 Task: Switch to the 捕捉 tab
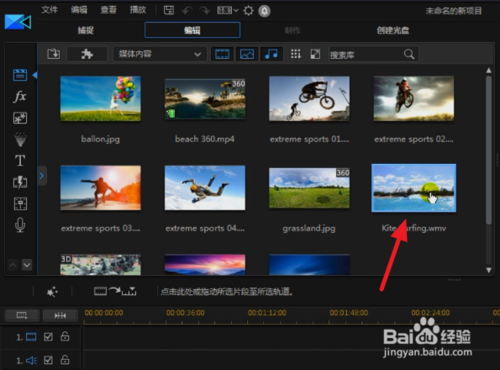(86, 30)
